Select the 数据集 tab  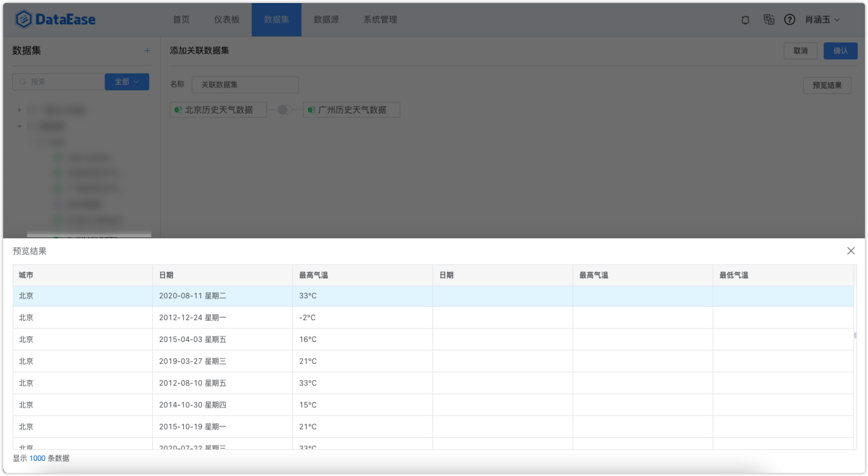point(276,19)
